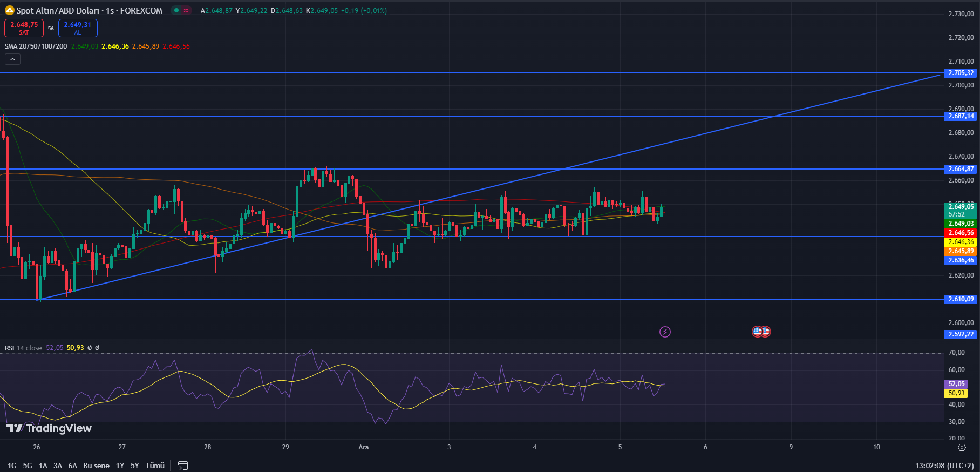Image resolution: width=980 pixels, height=472 pixels.
Task: Click the green market status dot
Action: (x=176, y=10)
